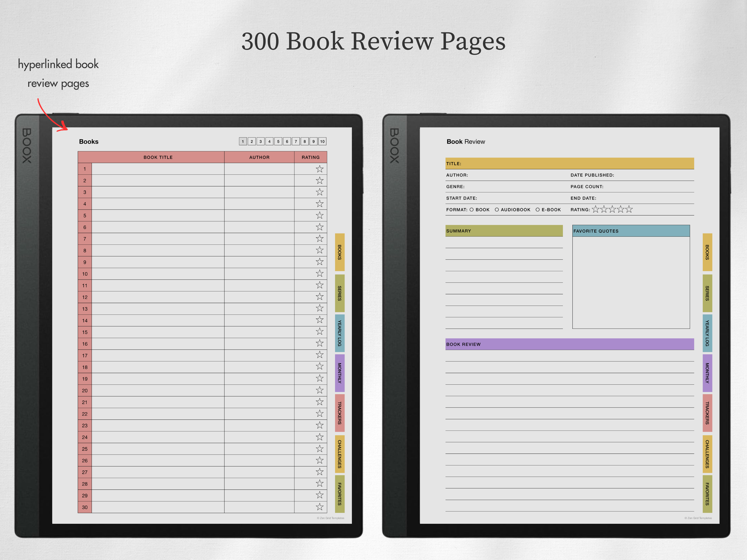Tap the AUTHOR field on Book Review page
Screen dimensions: 747x560
507,175
